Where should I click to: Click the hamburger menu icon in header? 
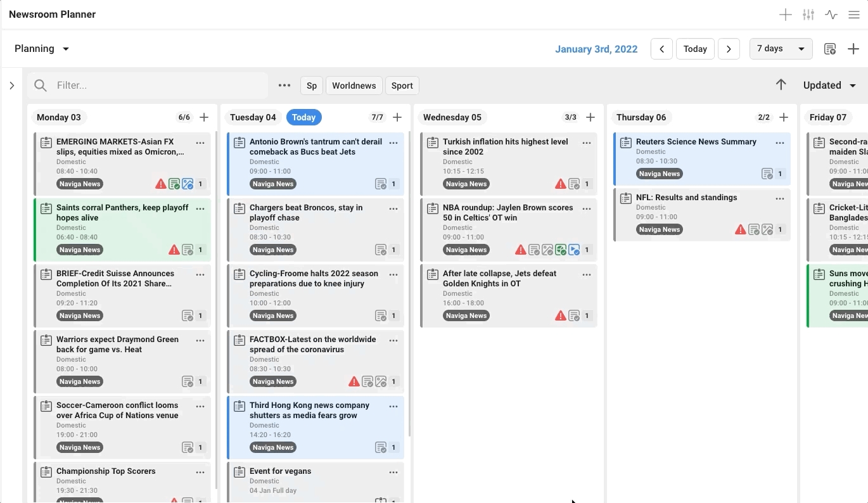pyautogui.click(x=854, y=15)
